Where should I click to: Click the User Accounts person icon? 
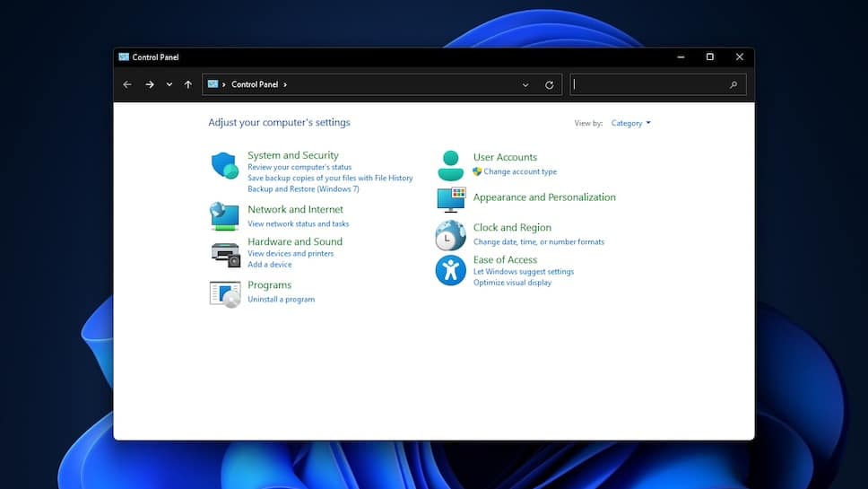[450, 166]
